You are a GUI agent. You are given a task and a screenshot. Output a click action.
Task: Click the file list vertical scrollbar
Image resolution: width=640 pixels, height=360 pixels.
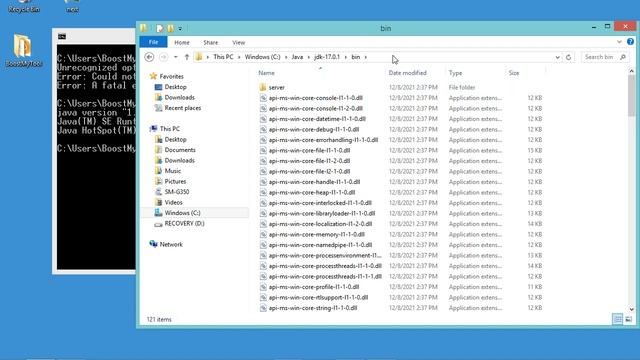click(x=631, y=95)
